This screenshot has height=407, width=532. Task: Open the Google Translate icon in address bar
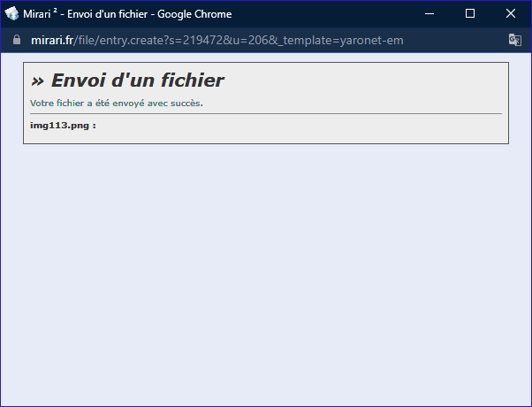[x=515, y=41]
